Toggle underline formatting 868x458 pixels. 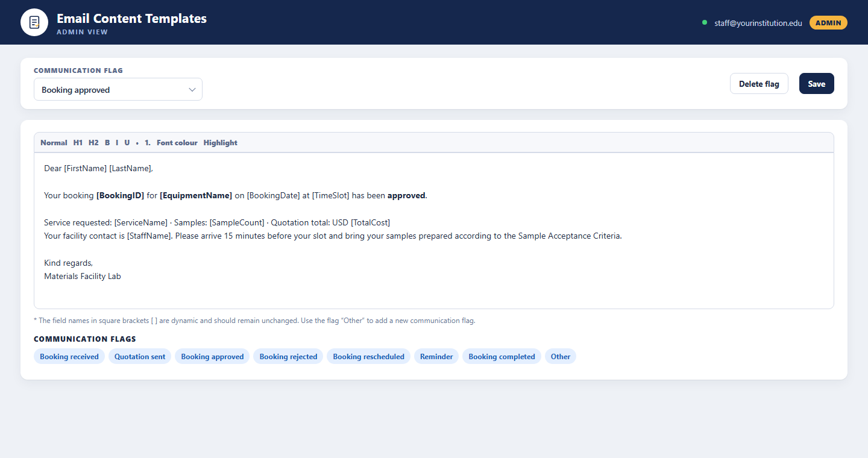[127, 143]
